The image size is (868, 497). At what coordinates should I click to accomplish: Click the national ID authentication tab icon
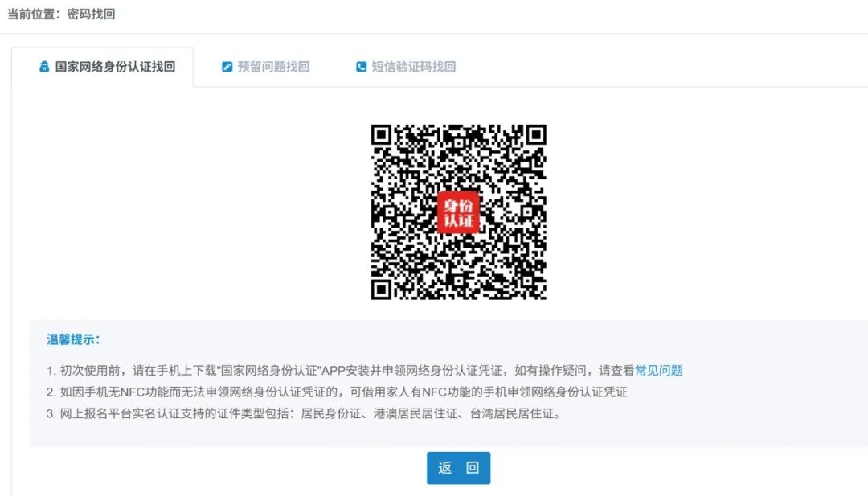pos(45,67)
